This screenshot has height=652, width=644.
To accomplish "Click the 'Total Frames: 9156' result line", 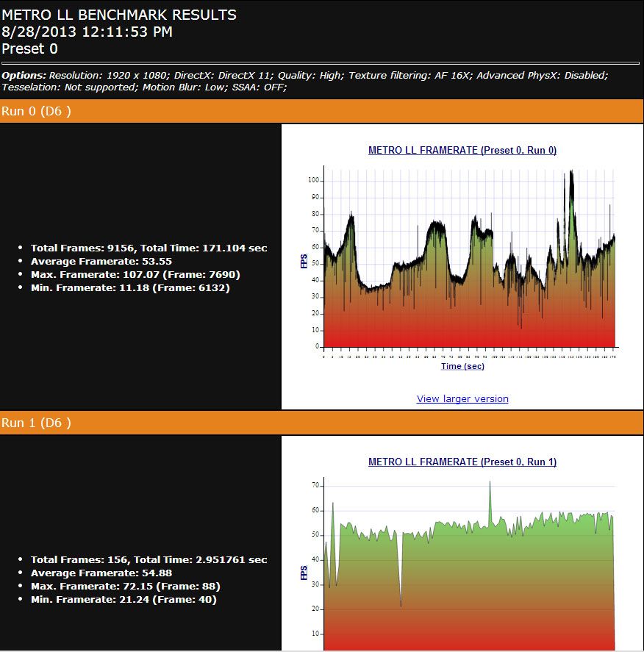I will [149, 248].
